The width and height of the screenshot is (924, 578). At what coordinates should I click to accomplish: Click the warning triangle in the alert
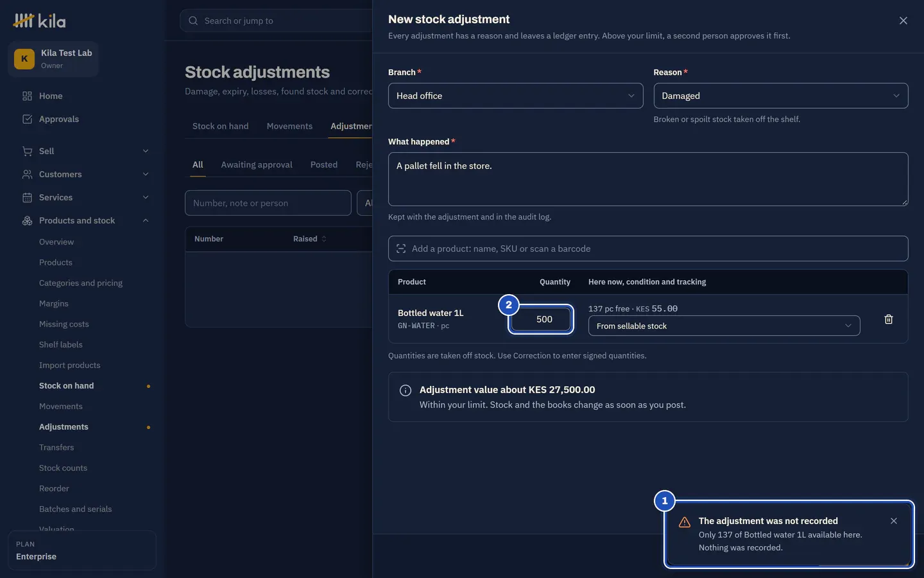(685, 522)
